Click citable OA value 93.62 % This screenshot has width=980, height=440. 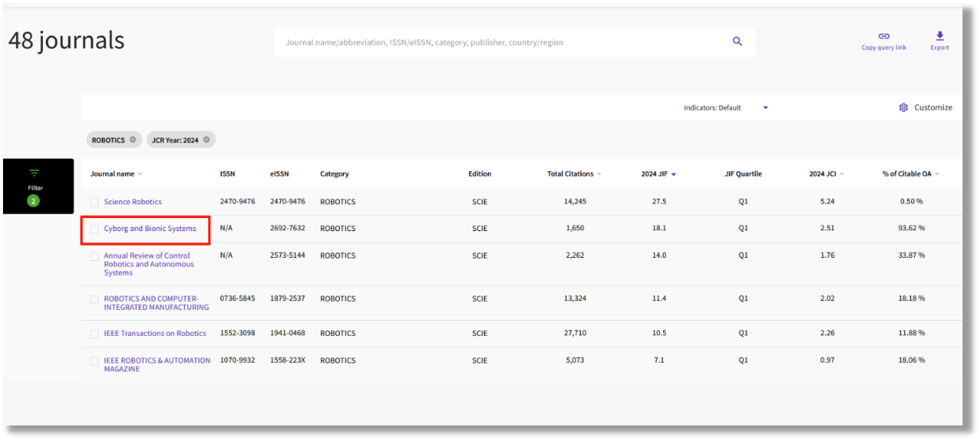[x=911, y=228]
